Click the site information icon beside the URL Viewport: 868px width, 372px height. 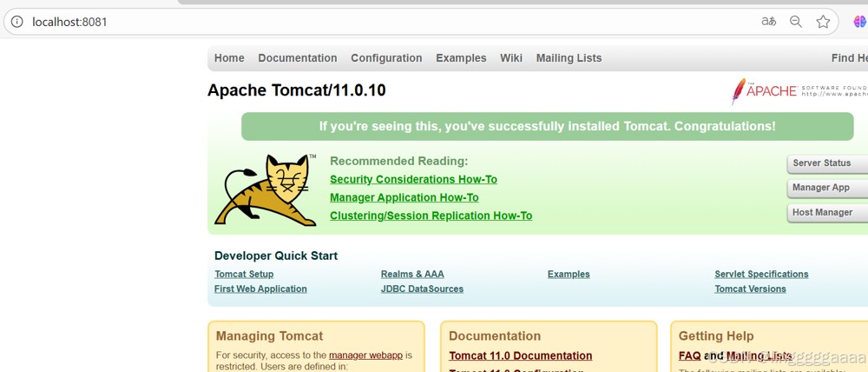[17, 22]
